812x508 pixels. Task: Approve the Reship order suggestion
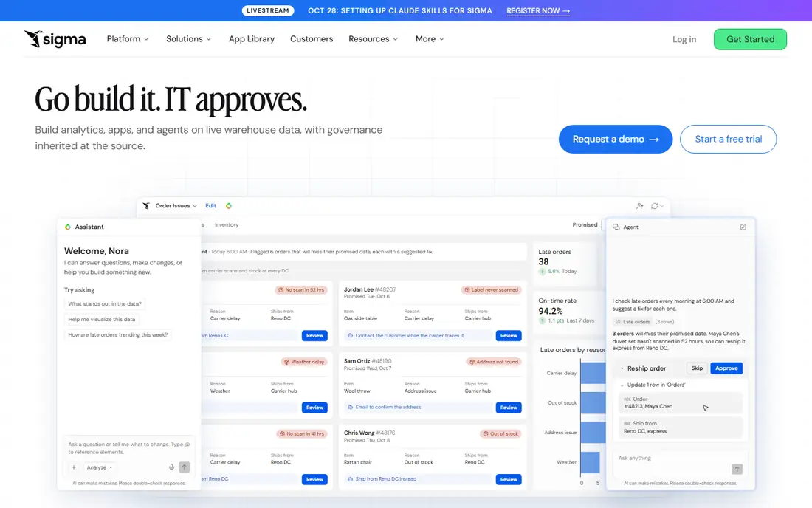[726, 368]
